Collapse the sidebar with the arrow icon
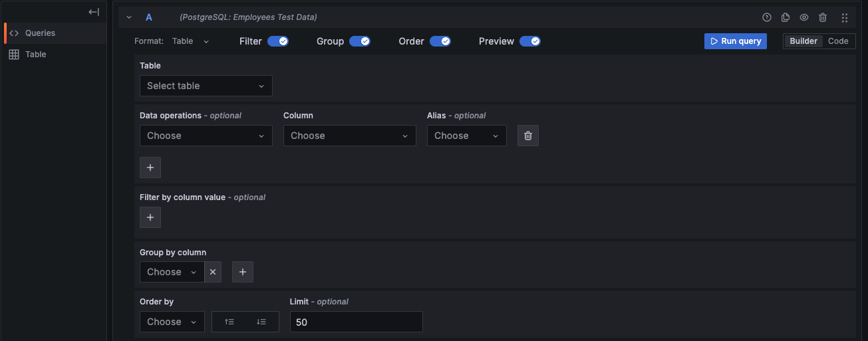This screenshot has height=341, width=868. 94,12
